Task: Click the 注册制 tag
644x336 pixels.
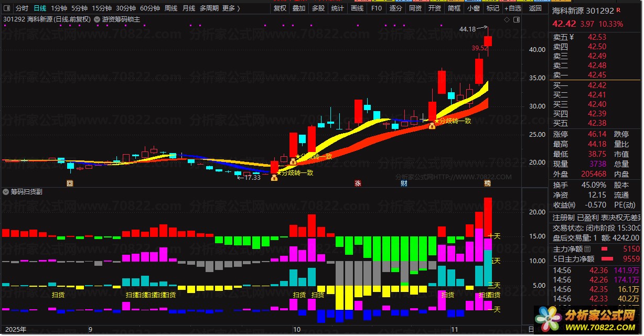Action: [x=564, y=218]
